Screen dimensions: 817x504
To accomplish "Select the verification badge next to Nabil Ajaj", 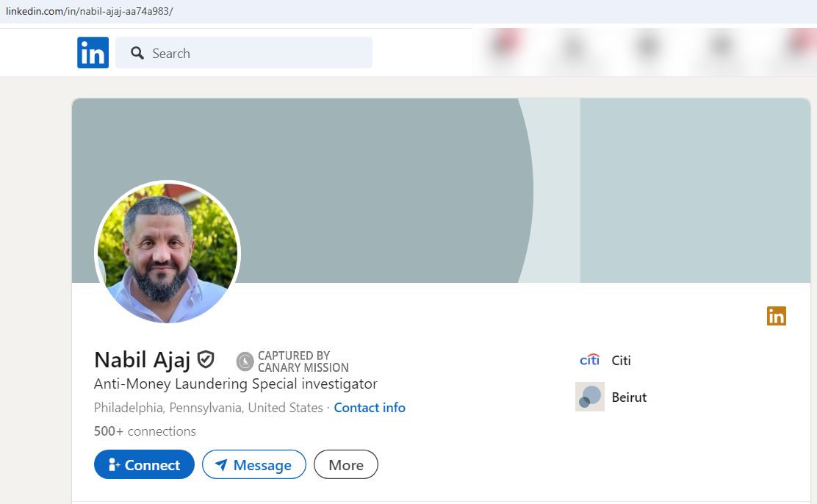I will click(x=205, y=359).
